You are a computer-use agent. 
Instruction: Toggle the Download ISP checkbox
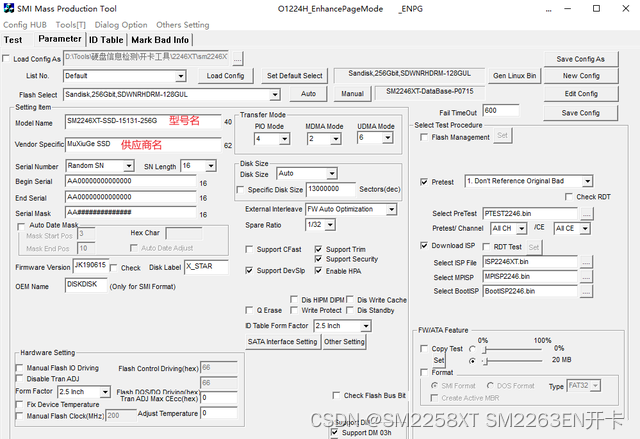click(x=424, y=246)
